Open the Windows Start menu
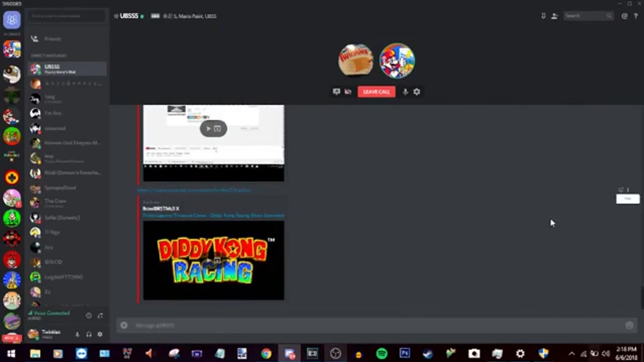The height and width of the screenshot is (362, 644). coord(11,354)
